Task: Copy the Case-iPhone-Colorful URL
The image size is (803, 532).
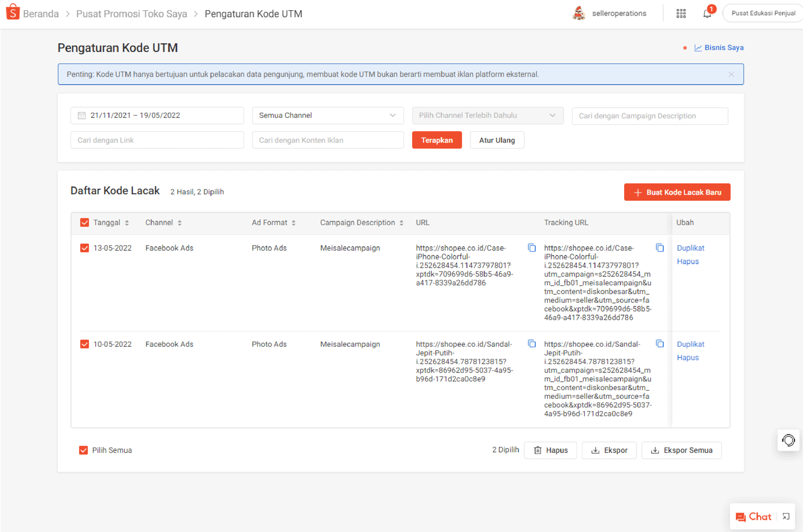Action: [x=532, y=248]
